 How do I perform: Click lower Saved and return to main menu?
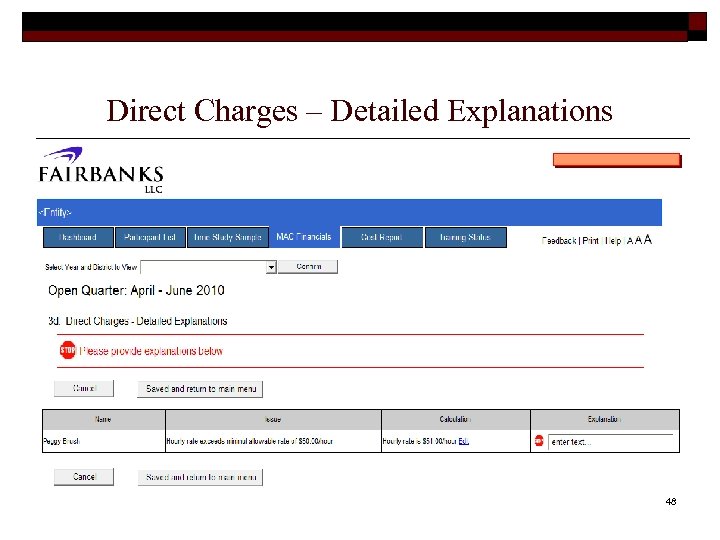[x=200, y=478]
